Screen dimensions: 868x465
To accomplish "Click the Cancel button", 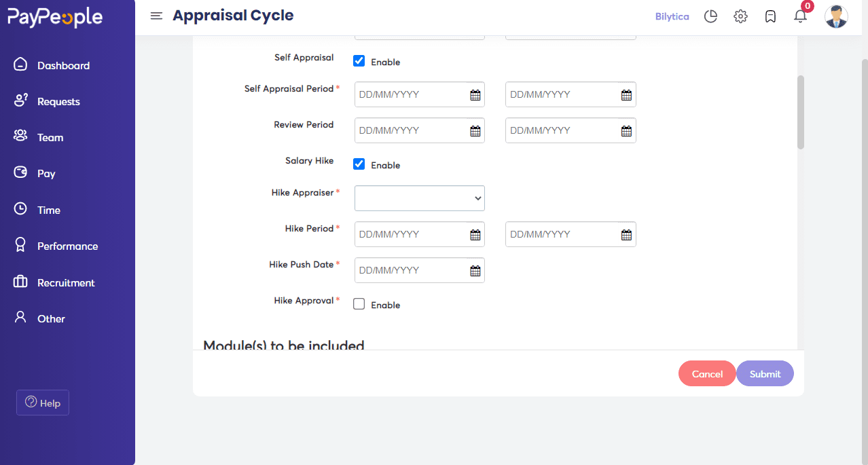I will 707,373.
